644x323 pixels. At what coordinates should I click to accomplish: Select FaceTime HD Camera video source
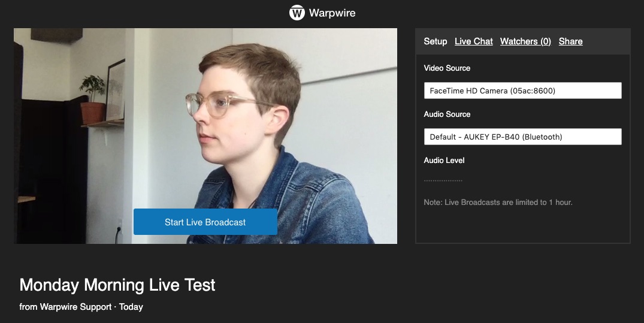coord(492,91)
